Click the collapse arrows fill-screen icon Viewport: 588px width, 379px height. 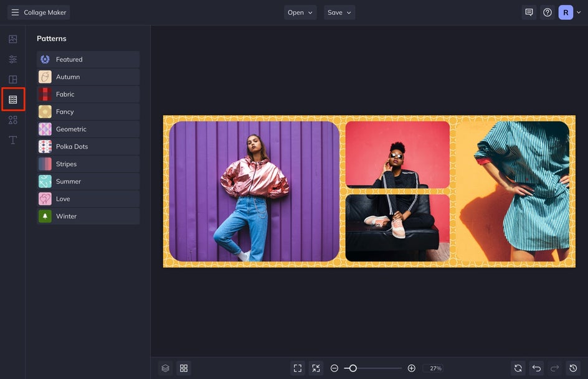pos(316,368)
